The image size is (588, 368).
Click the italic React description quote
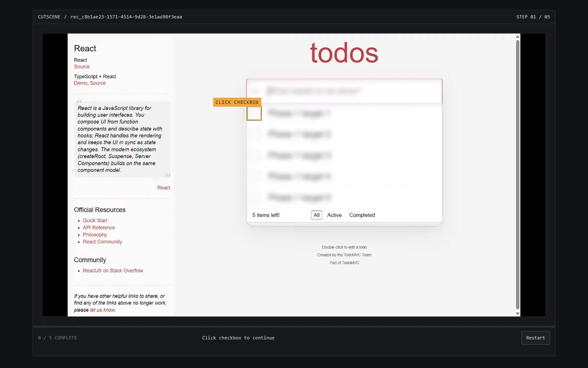pos(120,139)
